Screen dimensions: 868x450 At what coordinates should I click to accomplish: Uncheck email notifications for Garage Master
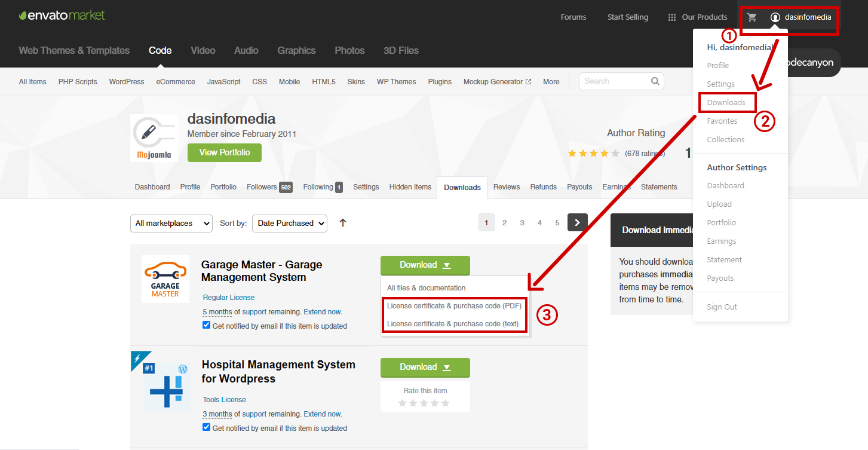206,325
